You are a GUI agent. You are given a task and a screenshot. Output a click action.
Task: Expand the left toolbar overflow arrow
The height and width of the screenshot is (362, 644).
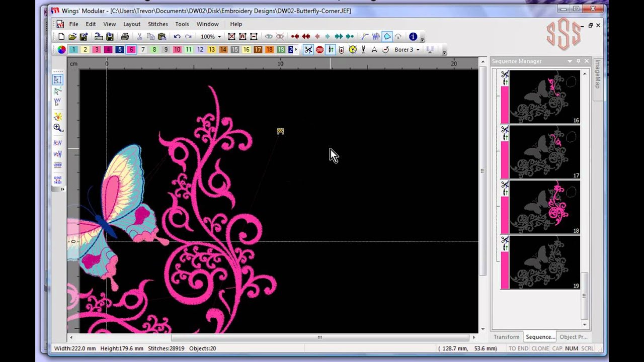(62, 190)
